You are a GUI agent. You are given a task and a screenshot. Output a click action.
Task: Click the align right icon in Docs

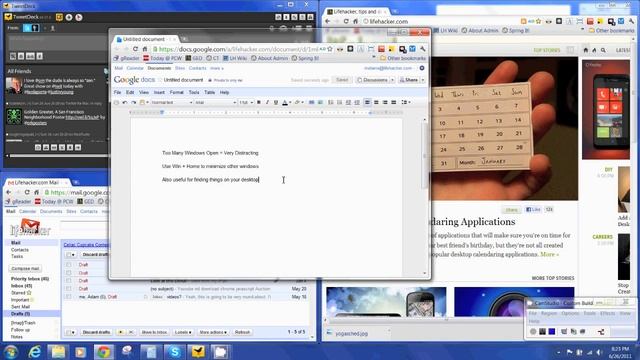tap(385, 102)
